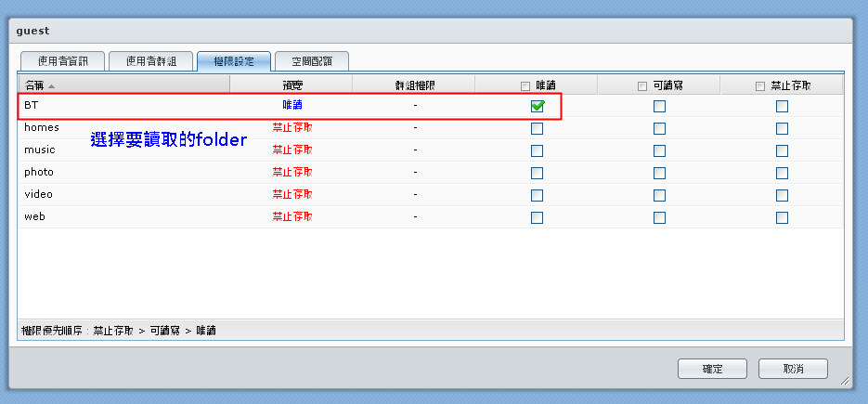Viewport: 868px width, 404px height.
Task: Select all via 禁止存取 header checkbox
Action: [760, 85]
